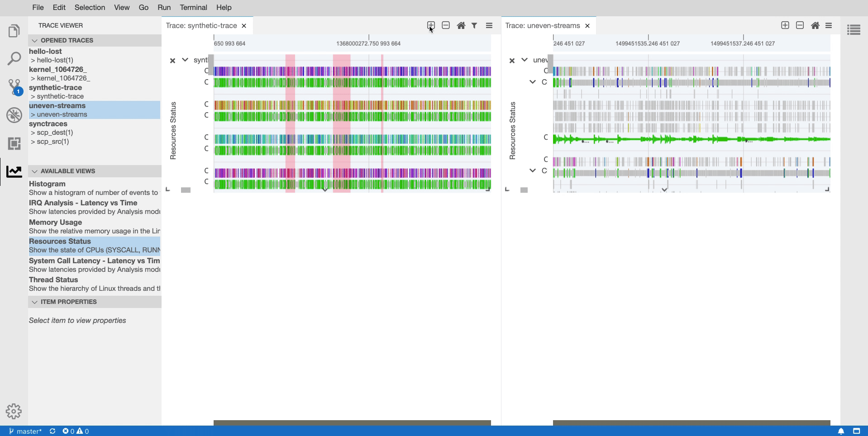This screenshot has height=436, width=868.
Task: Open the Terminal menu
Action: tap(193, 7)
